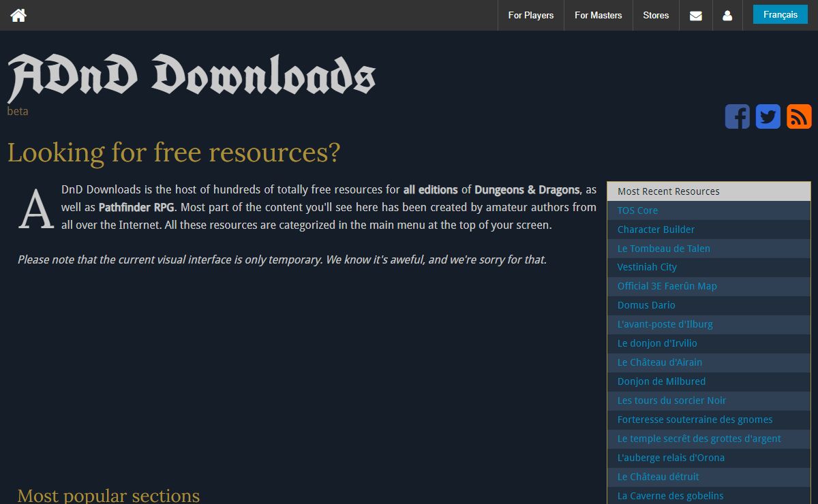Open the RSS feed icon

[799, 116]
